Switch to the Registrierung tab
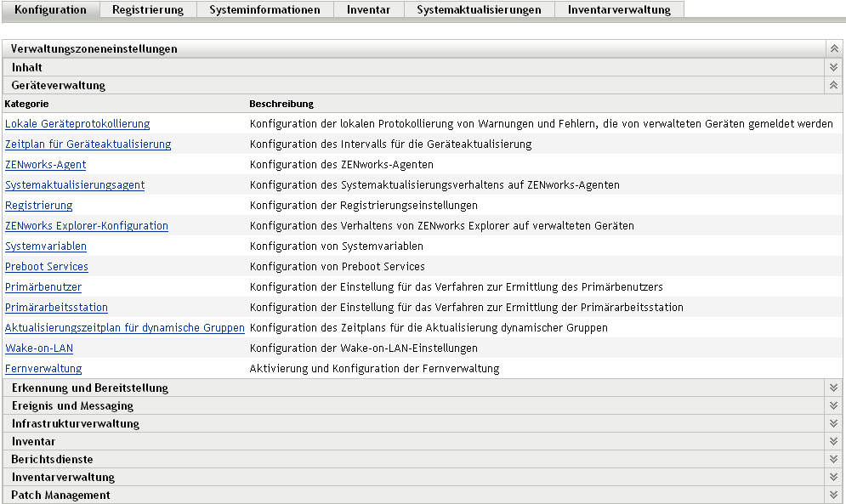 (x=148, y=10)
